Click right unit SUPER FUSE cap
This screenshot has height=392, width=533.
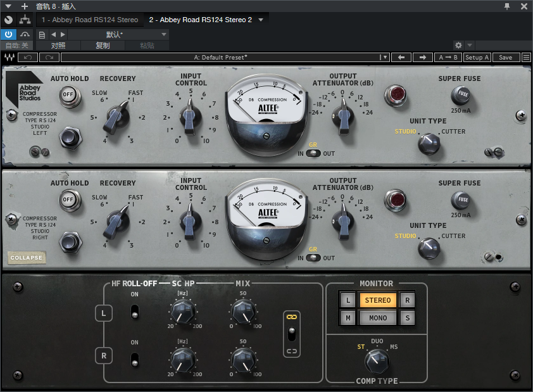pos(461,200)
